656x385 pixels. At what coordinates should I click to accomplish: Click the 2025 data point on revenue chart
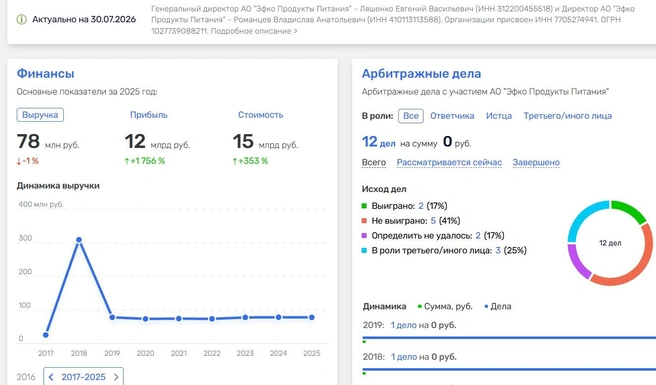[312, 317]
